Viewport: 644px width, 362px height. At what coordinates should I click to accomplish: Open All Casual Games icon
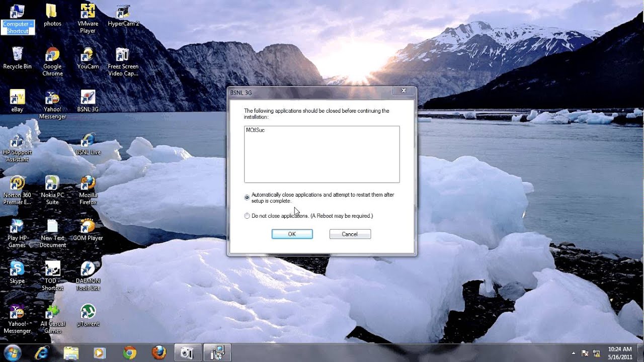click(x=52, y=319)
